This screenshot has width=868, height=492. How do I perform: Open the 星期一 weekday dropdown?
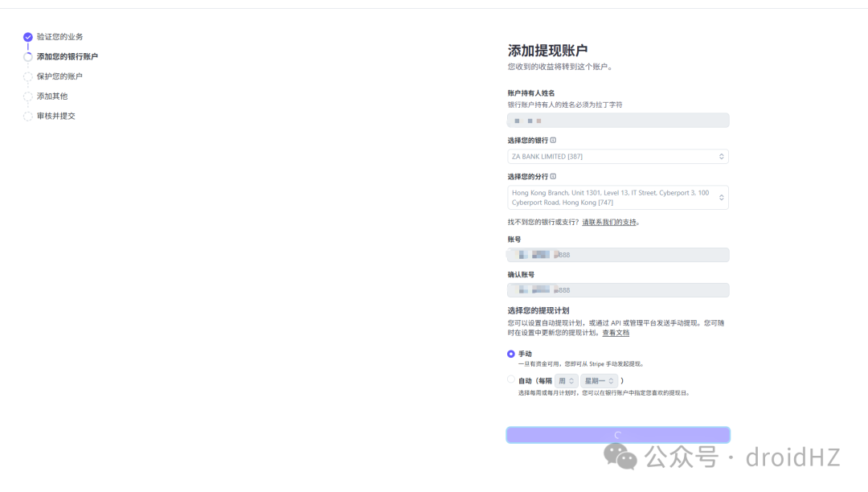599,381
